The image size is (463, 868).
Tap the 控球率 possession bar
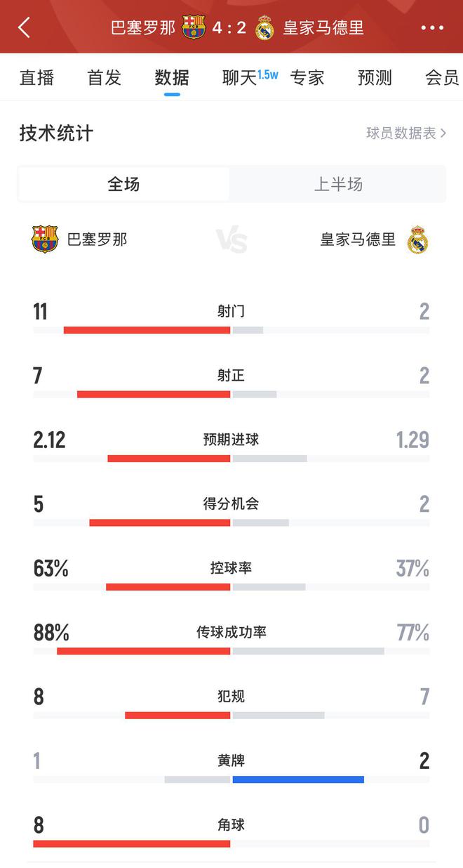pos(206,586)
